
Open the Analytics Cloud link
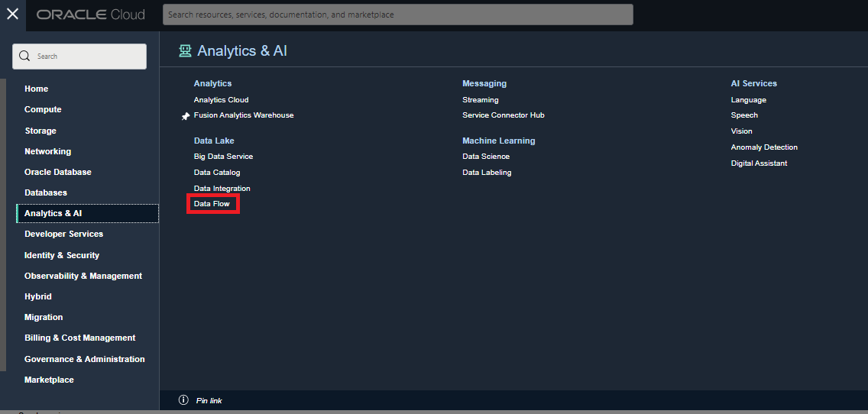point(221,99)
